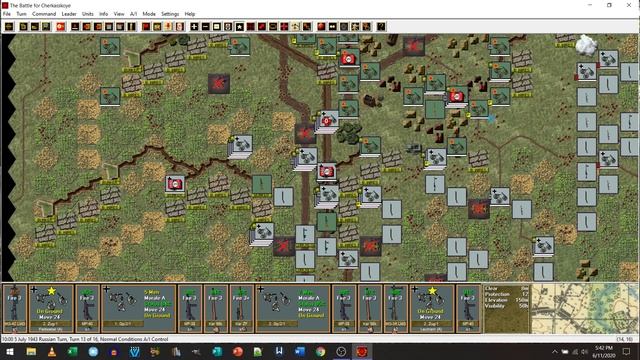Open VLC media player from the taskbar
This screenshot has height=360, width=640.
click(x=52, y=351)
